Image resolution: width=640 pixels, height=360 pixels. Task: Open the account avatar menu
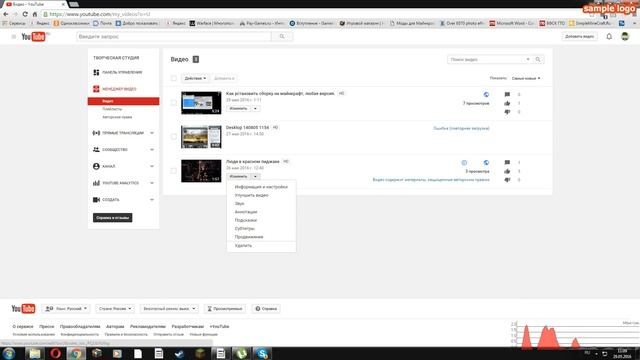coord(625,36)
